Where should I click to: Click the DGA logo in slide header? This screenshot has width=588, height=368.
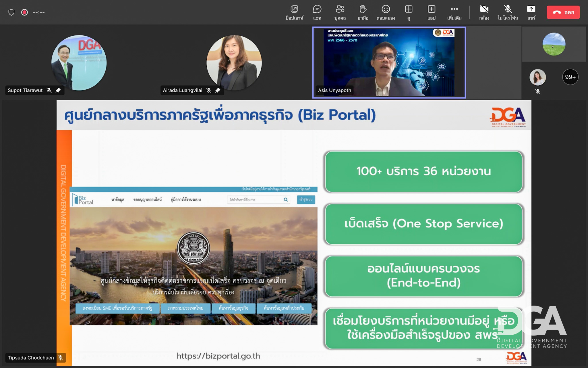(x=508, y=117)
